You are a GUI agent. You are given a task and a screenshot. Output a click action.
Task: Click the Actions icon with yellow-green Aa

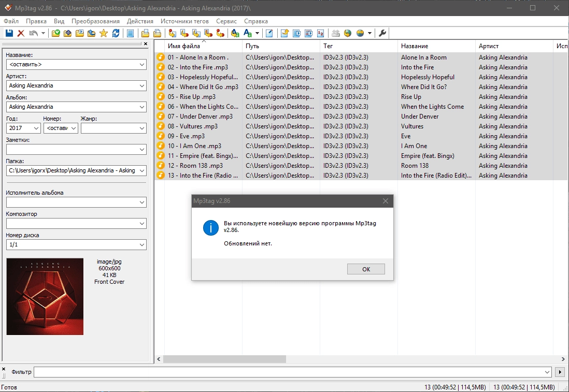[x=235, y=33]
